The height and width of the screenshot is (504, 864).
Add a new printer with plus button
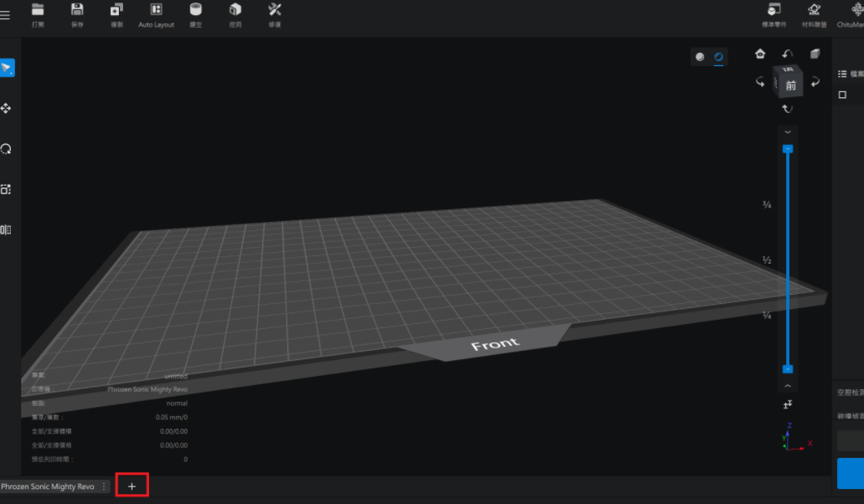(132, 486)
